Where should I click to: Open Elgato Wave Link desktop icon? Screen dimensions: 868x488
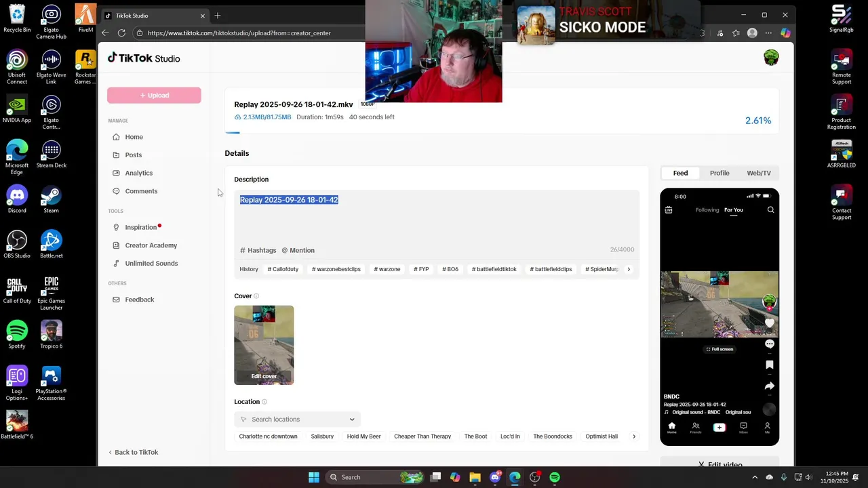(51, 68)
